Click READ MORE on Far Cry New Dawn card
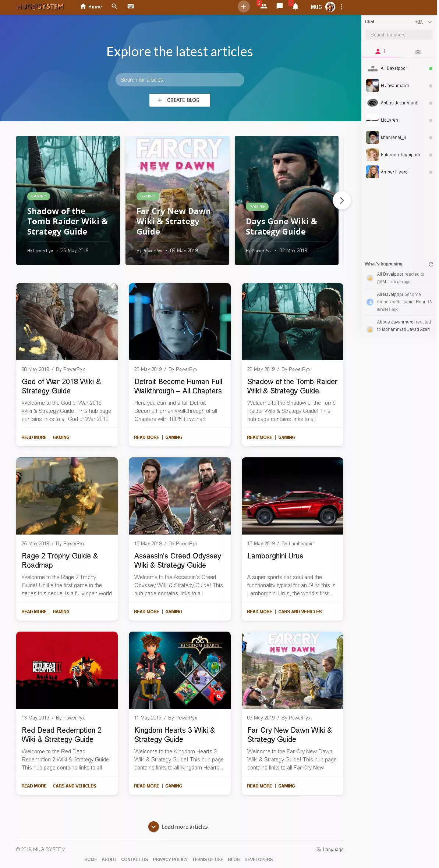 tap(259, 786)
